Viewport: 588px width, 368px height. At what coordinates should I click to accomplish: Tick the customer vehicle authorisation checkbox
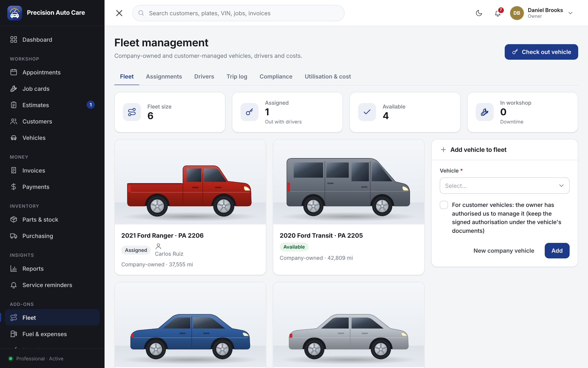[444, 205]
